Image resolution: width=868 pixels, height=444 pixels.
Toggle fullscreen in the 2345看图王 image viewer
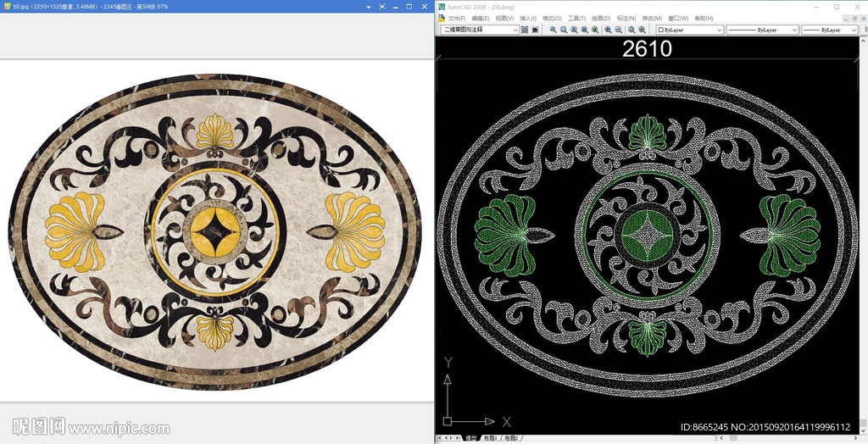point(382,7)
